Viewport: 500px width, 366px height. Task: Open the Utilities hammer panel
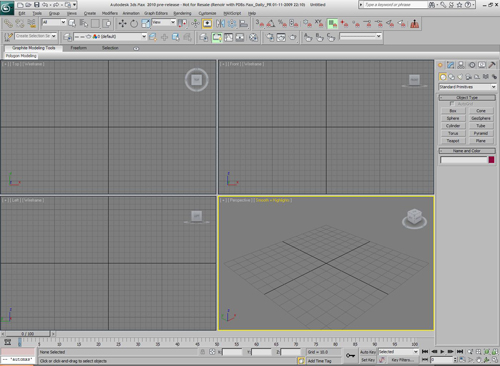(492, 65)
